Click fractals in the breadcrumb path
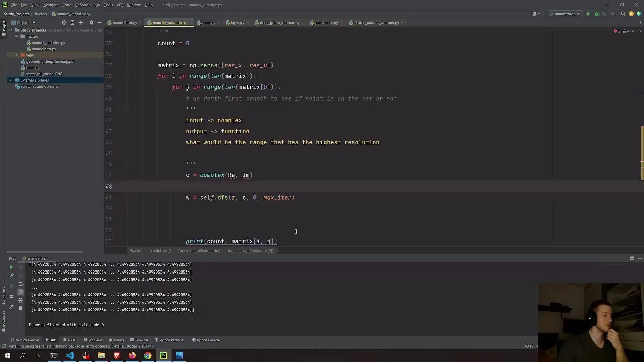Viewport: 644px width, 362px height. pos(41,14)
